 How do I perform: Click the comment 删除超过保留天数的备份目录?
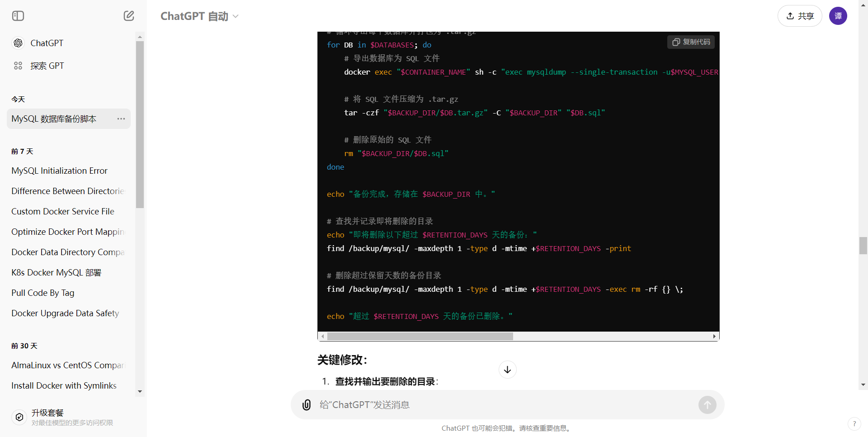click(384, 275)
